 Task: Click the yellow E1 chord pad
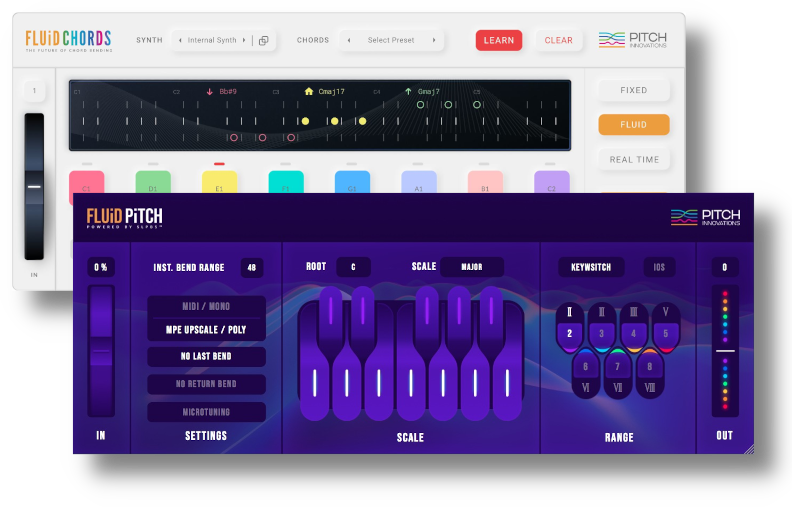219,182
